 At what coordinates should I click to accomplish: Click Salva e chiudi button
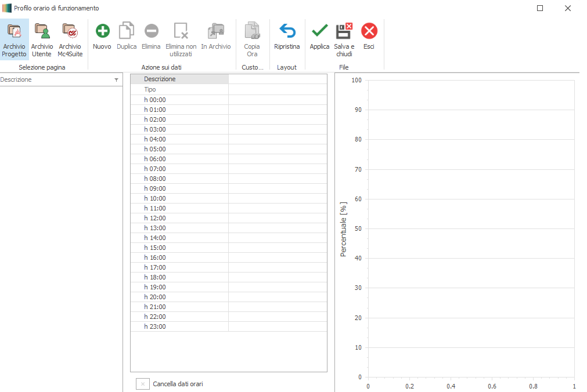click(x=344, y=31)
